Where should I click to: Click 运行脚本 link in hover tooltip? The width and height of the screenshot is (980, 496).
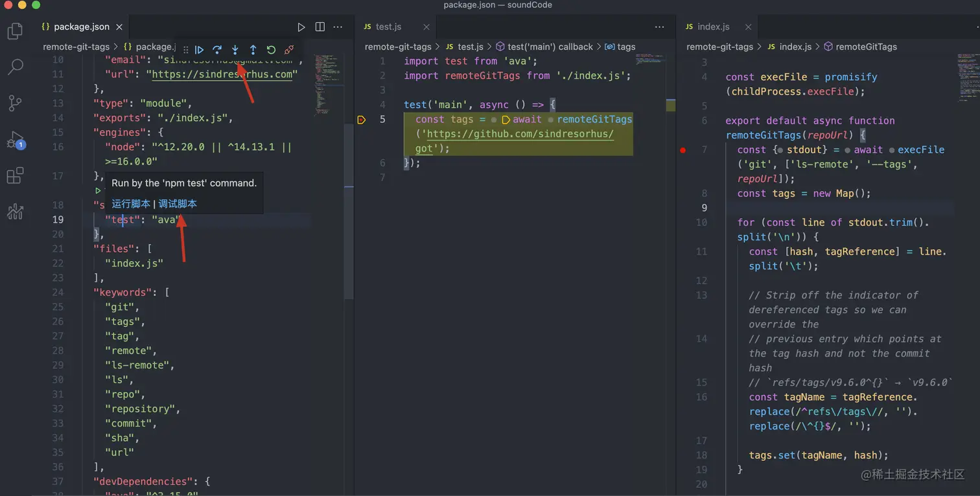tap(131, 204)
